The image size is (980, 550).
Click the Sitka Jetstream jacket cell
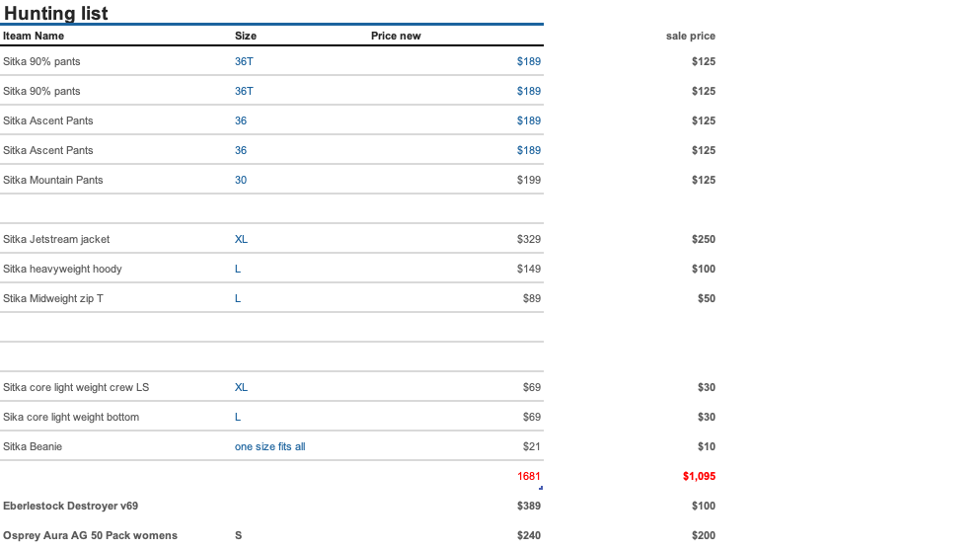(56, 239)
